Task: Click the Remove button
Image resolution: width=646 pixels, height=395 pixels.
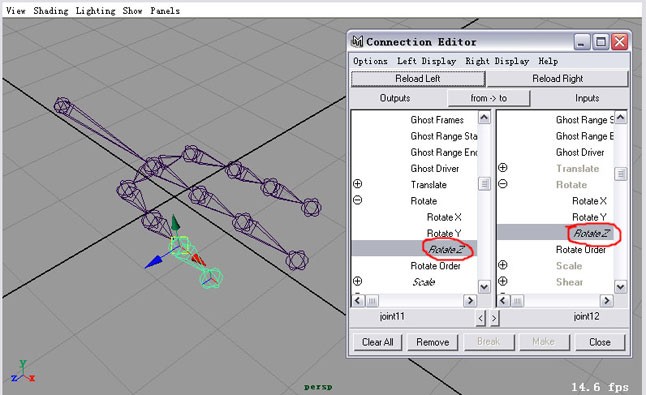Action: (x=433, y=342)
